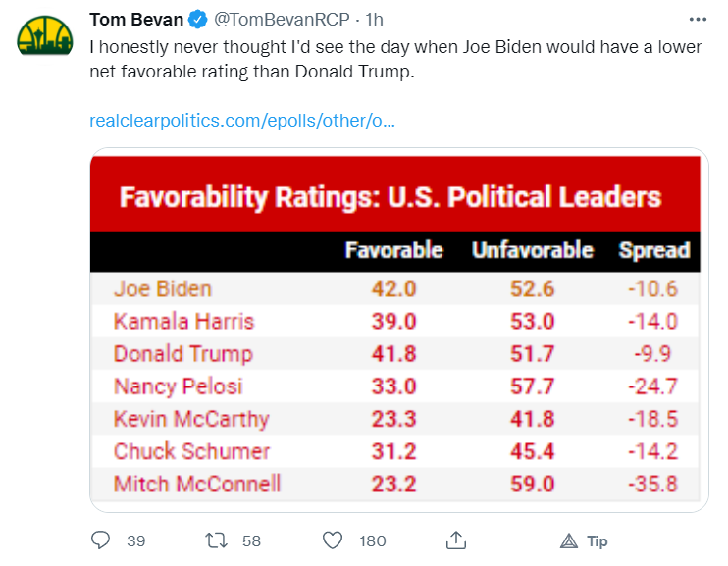Viewport: 728px width, 566px height.
Task: Click the Tip label text
Action: tap(598, 540)
